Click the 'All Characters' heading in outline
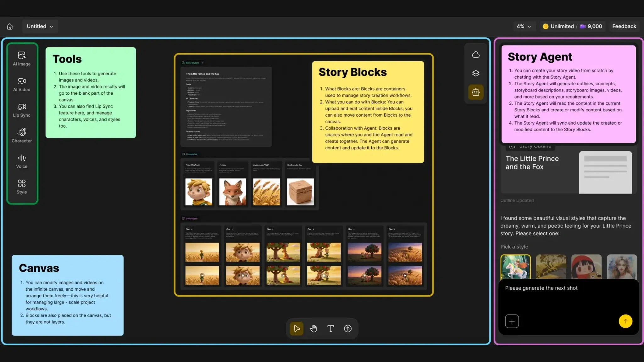 (x=192, y=98)
